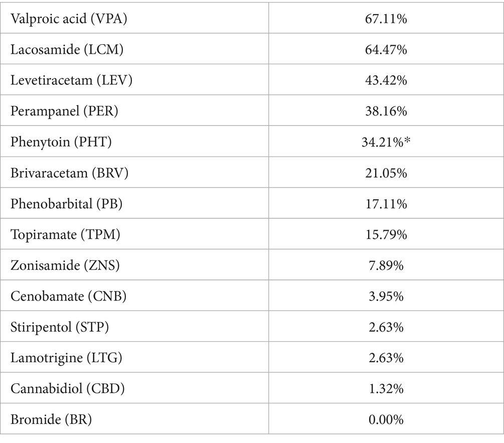Select the Cannabidiol (CBD) row label
The width and height of the screenshot is (504, 443).
(x=68, y=388)
